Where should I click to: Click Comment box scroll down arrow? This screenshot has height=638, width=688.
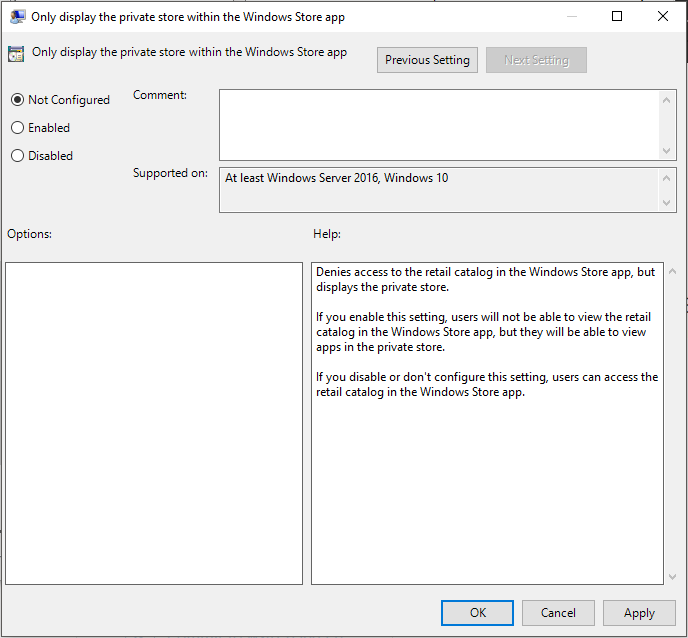pyautogui.click(x=666, y=151)
